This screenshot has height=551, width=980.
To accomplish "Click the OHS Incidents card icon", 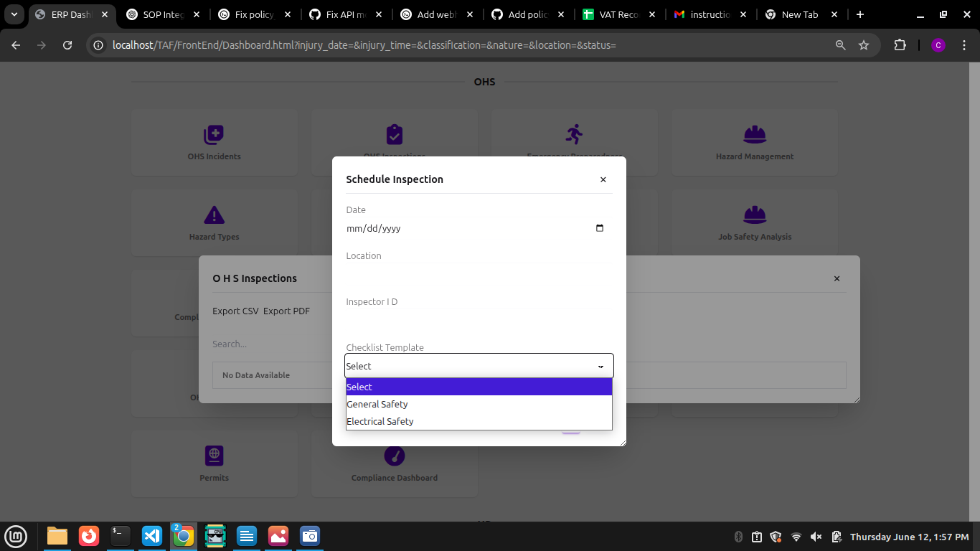I will click(x=214, y=134).
